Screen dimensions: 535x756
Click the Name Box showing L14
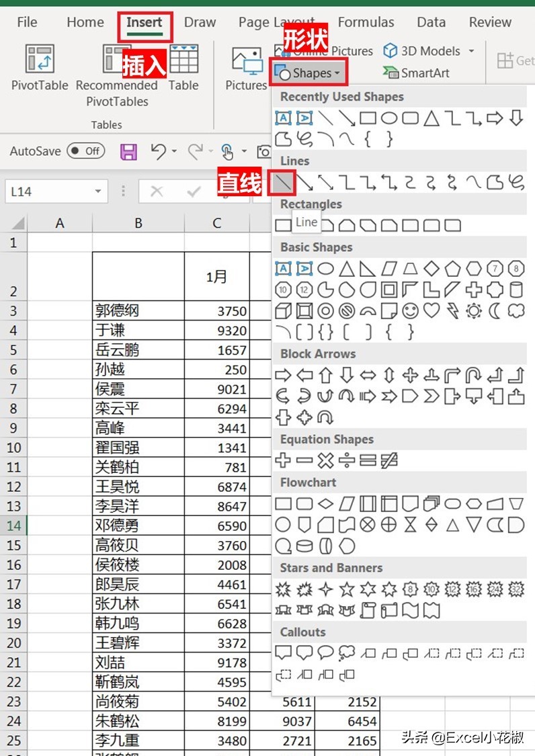pyautogui.click(x=48, y=192)
